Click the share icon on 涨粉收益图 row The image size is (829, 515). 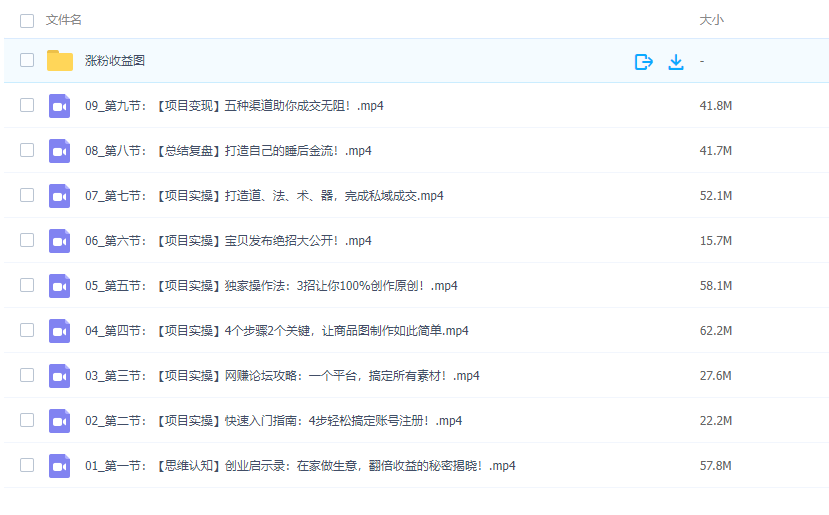644,62
